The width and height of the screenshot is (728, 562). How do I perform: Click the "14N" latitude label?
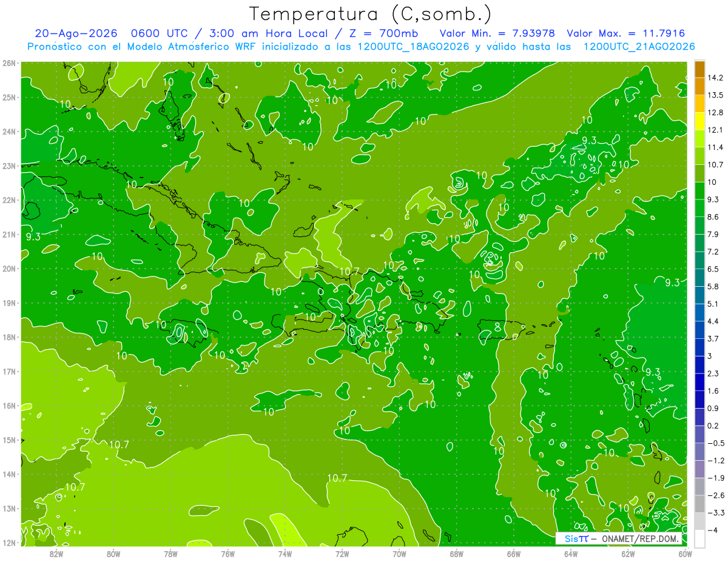(9, 474)
